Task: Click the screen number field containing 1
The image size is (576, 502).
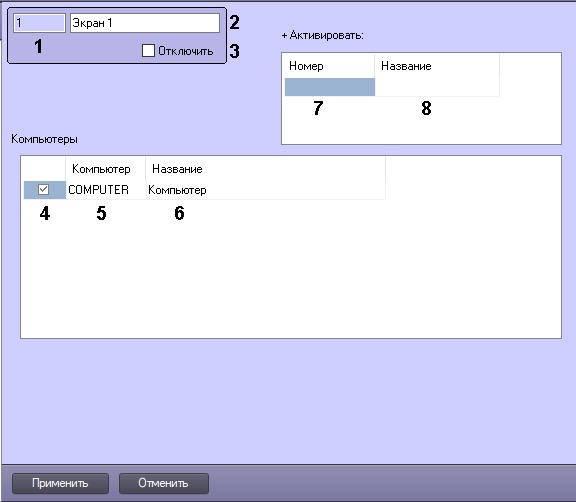Action: [39, 23]
